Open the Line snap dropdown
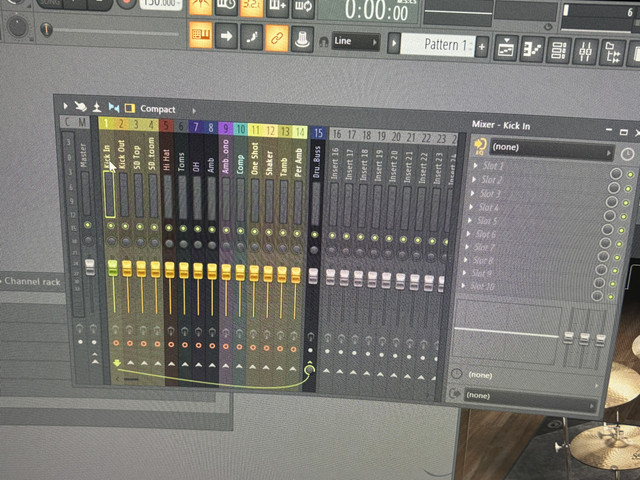The height and width of the screenshot is (480, 640). pos(356,42)
